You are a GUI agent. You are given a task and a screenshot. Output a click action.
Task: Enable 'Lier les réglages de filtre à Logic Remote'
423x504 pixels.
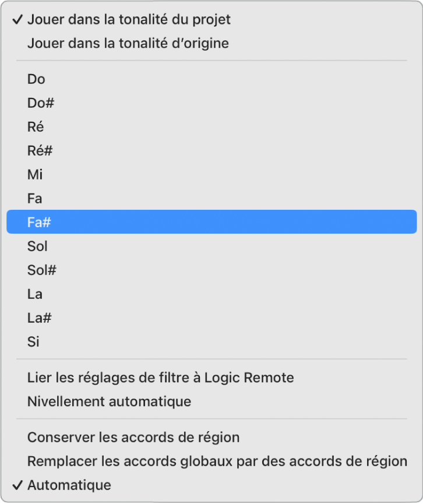click(x=160, y=378)
